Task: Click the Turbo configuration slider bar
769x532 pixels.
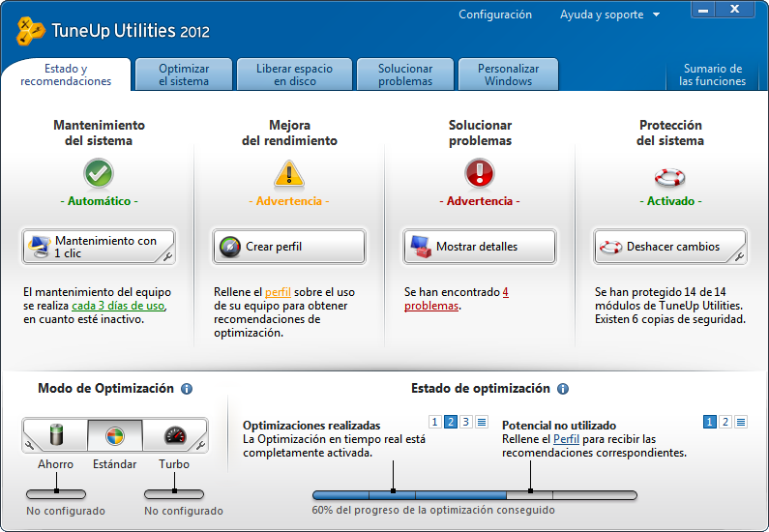Action: [x=173, y=494]
